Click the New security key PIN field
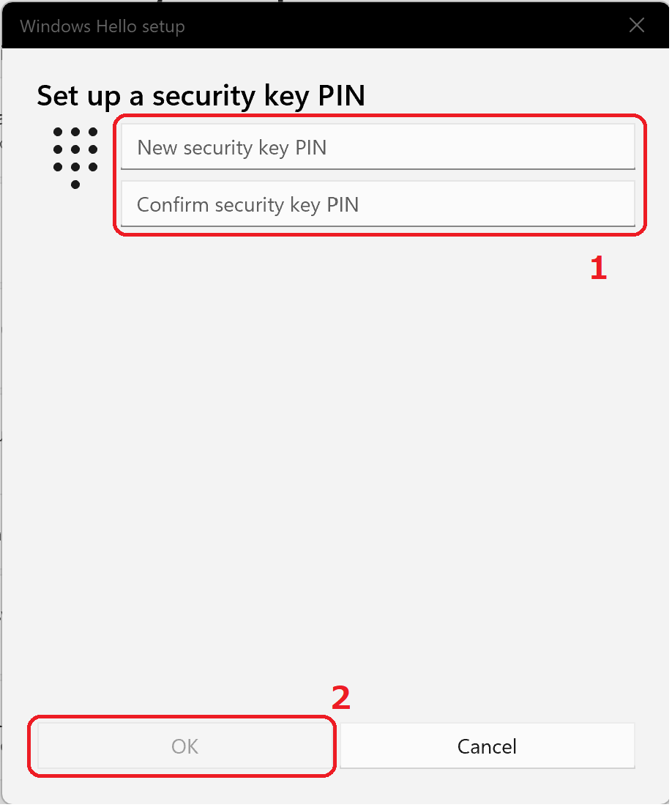 (x=377, y=147)
